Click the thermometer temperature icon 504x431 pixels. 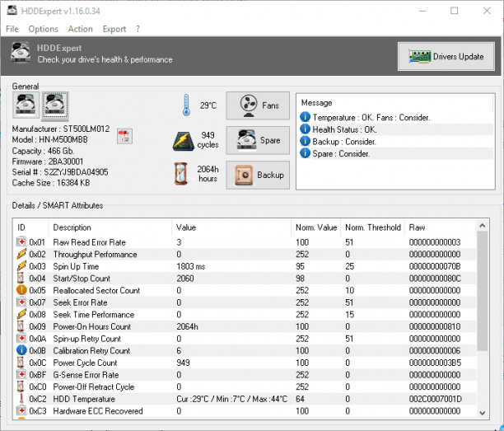tap(186, 105)
